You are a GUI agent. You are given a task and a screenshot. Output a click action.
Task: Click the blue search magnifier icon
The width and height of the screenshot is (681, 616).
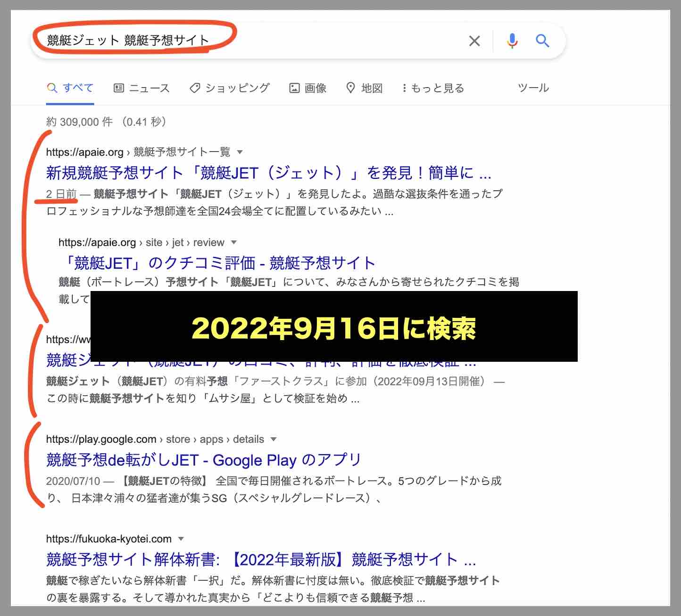(x=542, y=41)
